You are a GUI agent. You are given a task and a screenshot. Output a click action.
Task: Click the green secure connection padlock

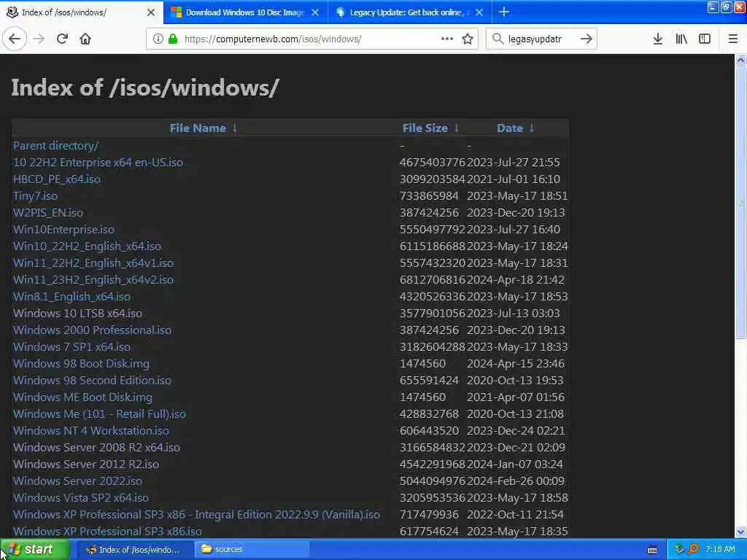[x=173, y=39]
